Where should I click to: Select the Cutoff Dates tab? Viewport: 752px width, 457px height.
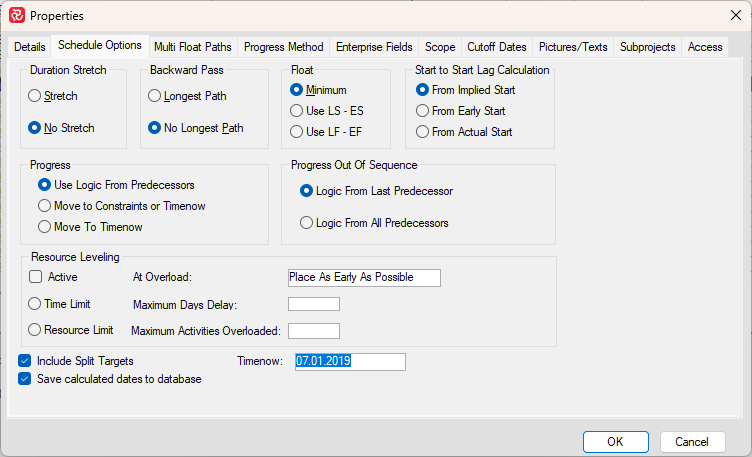pos(496,47)
